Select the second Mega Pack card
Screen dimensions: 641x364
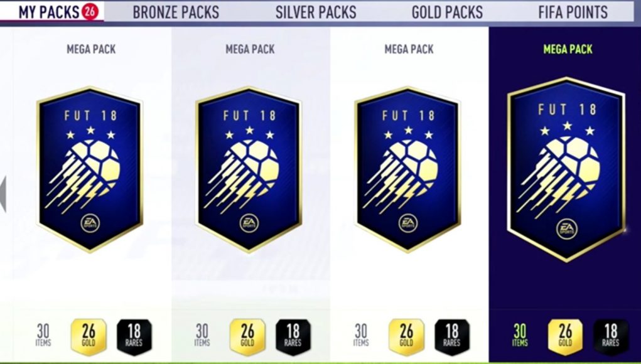249,169
